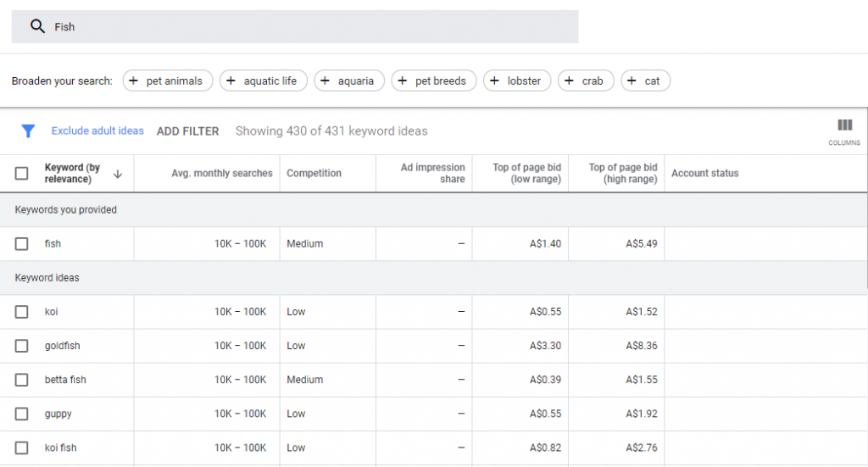This screenshot has width=868, height=467.
Task: Tick the select-all checkbox in header
Action: coord(22,174)
